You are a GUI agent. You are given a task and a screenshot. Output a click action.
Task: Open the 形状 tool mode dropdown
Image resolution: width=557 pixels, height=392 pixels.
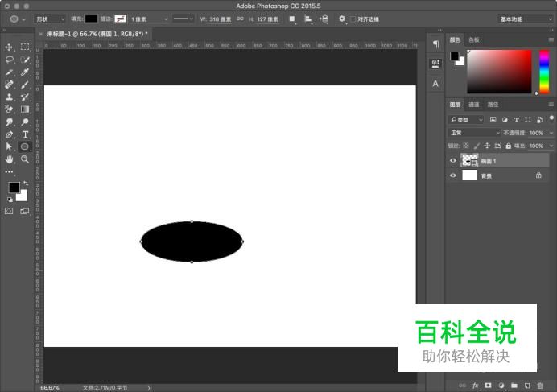pos(50,19)
